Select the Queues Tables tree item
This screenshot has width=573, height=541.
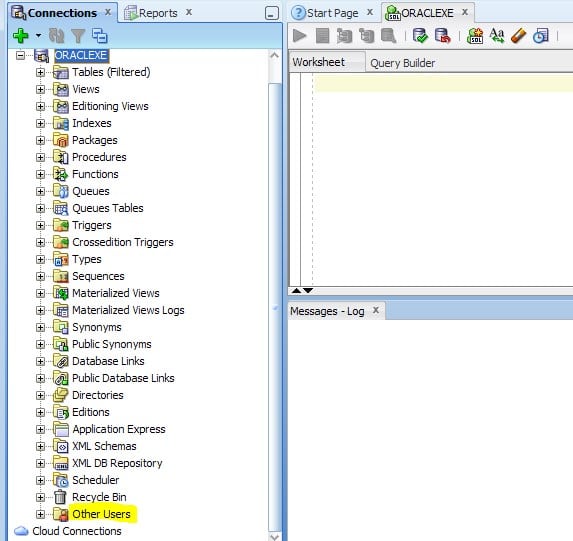(108, 208)
